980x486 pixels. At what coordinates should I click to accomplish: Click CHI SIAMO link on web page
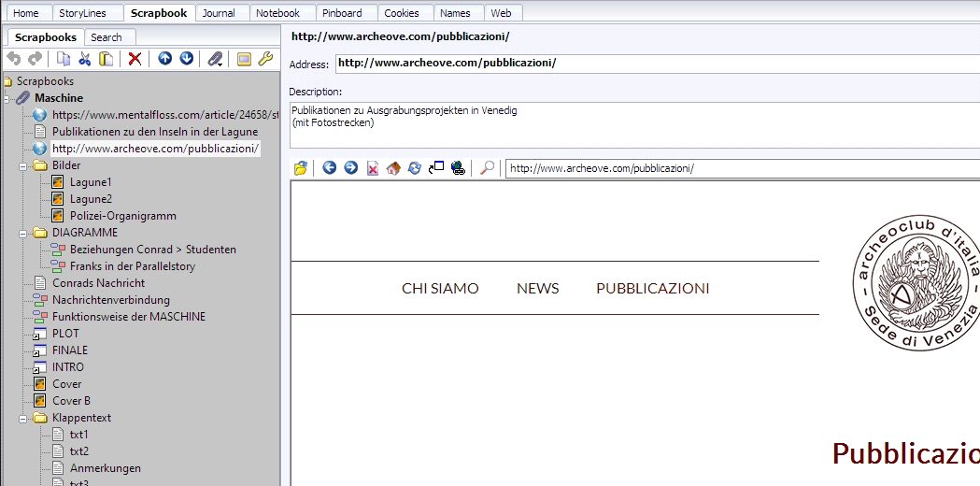(440, 289)
